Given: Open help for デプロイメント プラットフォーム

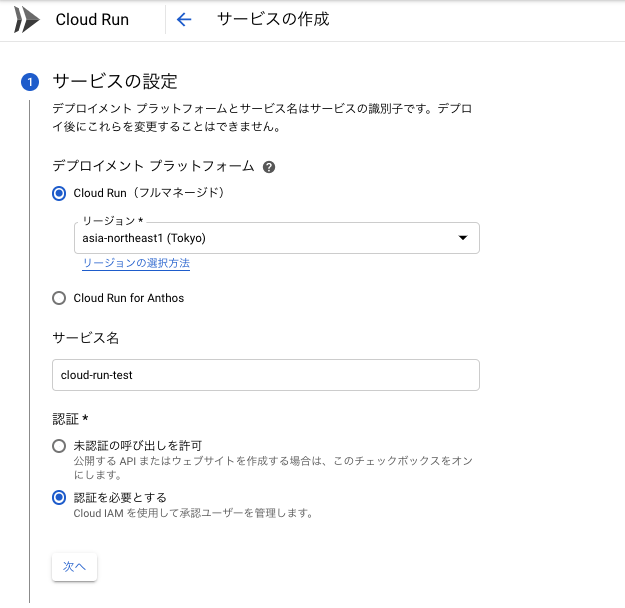Looking at the screenshot, I should [269, 167].
